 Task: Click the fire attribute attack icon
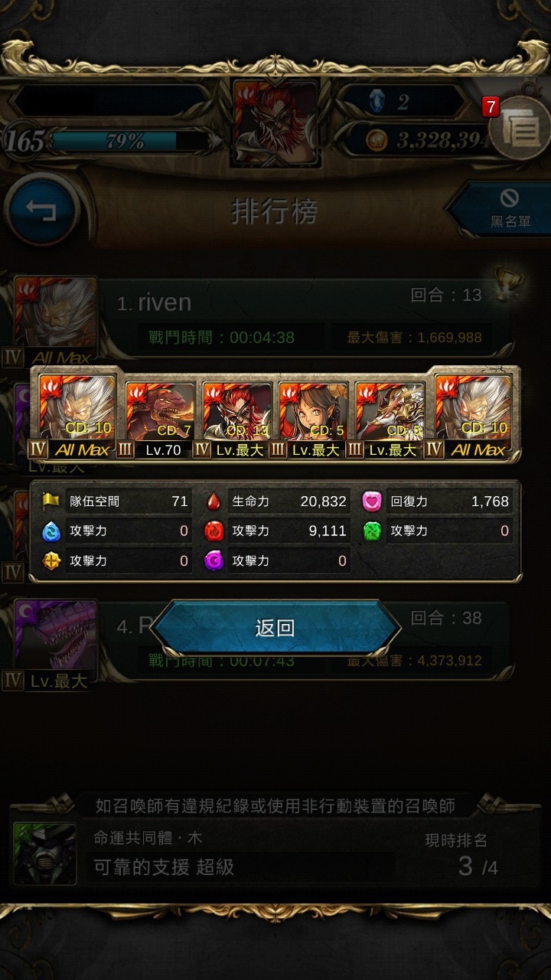(214, 531)
